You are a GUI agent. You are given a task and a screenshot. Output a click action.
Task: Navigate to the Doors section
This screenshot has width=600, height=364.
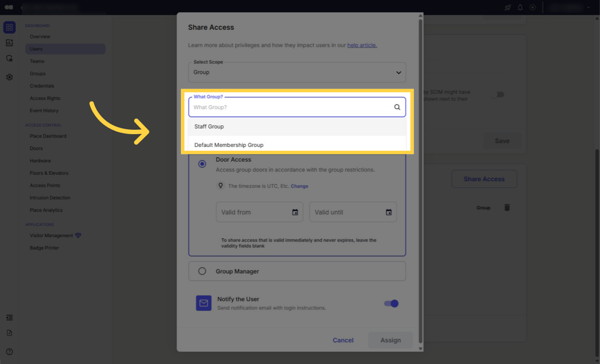coord(37,148)
